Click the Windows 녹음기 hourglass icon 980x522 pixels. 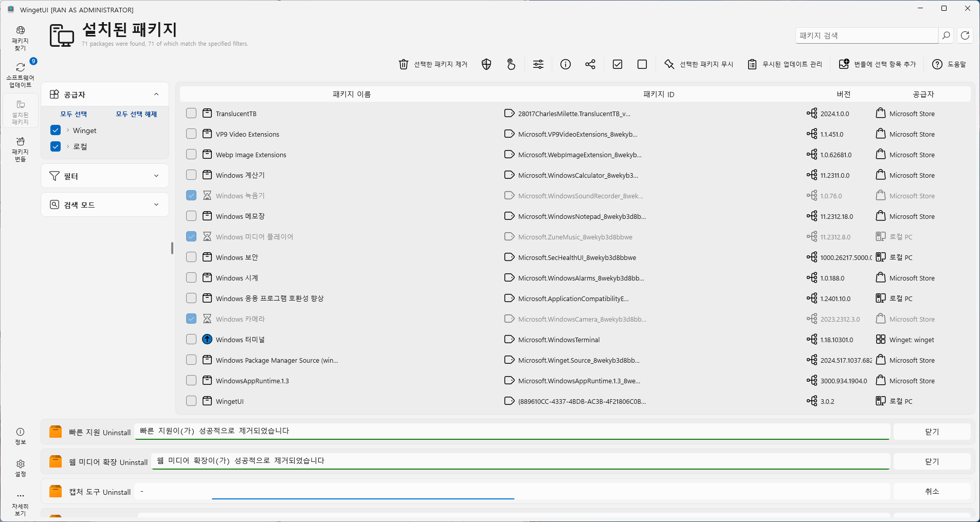click(207, 195)
